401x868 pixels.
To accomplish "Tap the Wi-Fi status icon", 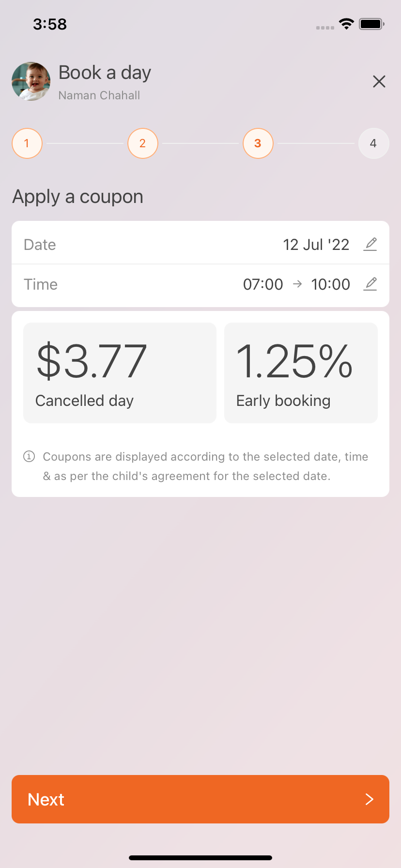I will coord(347,24).
